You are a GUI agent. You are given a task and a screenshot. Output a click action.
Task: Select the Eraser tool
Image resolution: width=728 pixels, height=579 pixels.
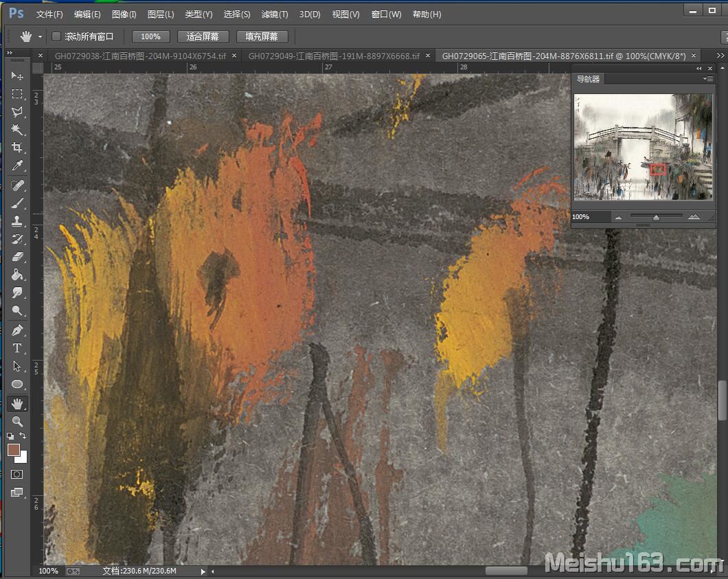pos(17,257)
